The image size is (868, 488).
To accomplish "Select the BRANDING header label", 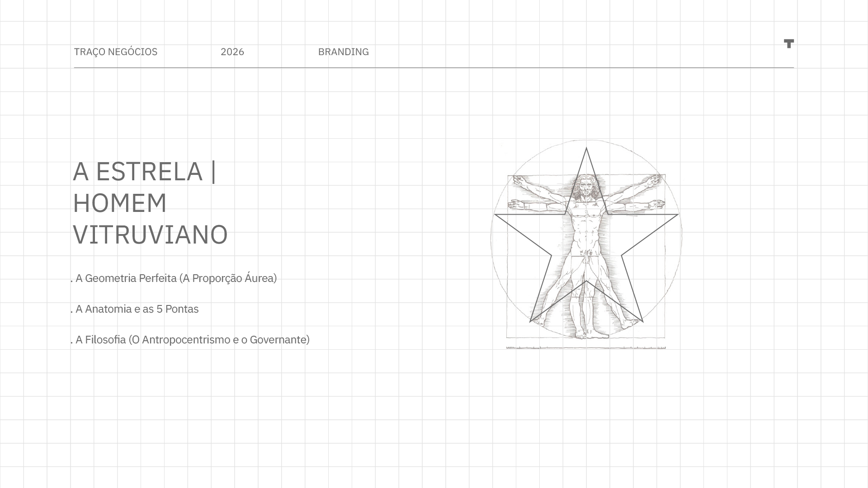I will [343, 52].
